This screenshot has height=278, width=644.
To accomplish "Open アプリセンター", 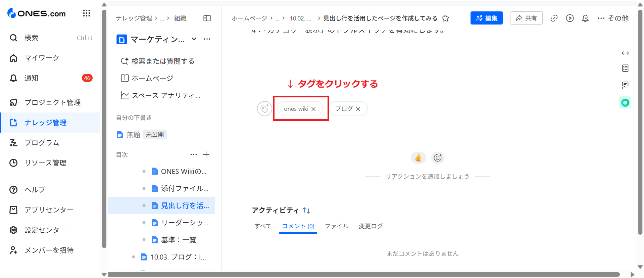I will pyautogui.click(x=50, y=210).
